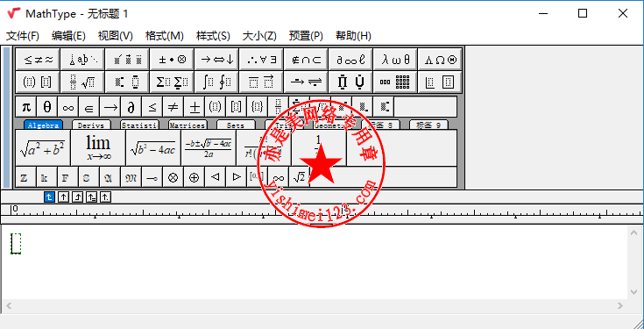Viewport: 644px width, 329px height.
Task: Insert the π symbol from small bar
Action: 26,107
